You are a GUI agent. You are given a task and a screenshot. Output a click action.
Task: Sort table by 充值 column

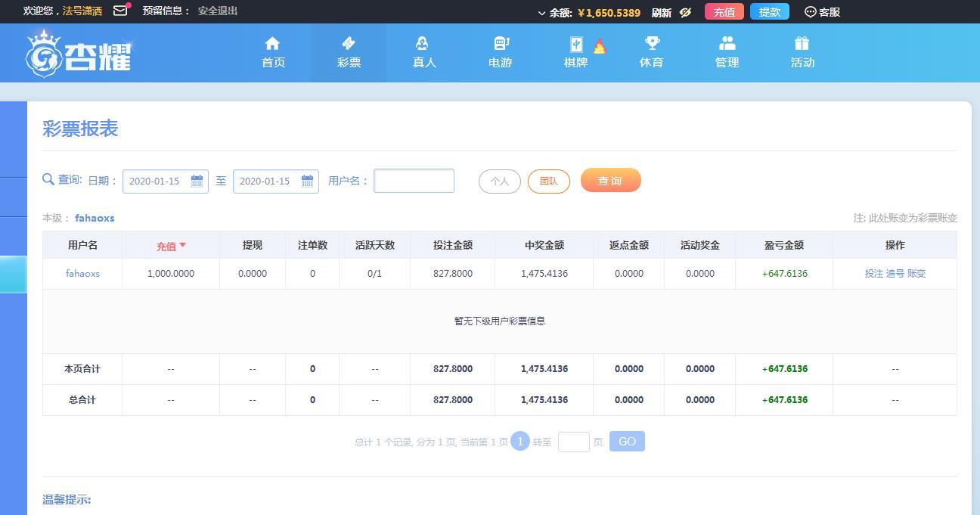(171, 246)
